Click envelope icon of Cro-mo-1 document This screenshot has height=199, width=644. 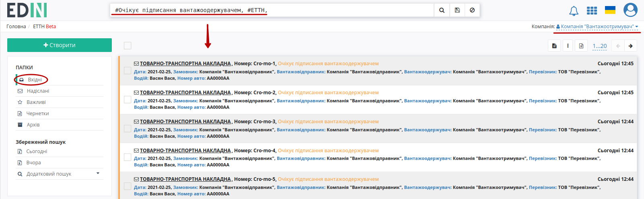(136, 64)
